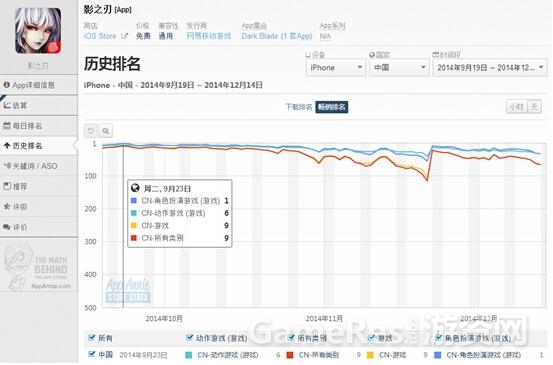Click the 小时 granularity button
The height and width of the screenshot is (365, 553).
pos(516,106)
